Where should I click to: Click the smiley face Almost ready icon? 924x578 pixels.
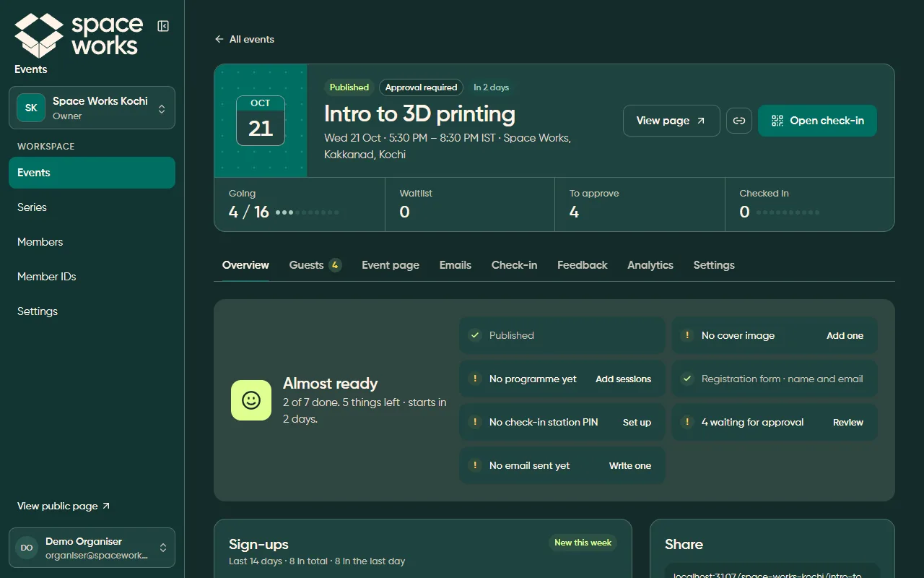click(251, 400)
